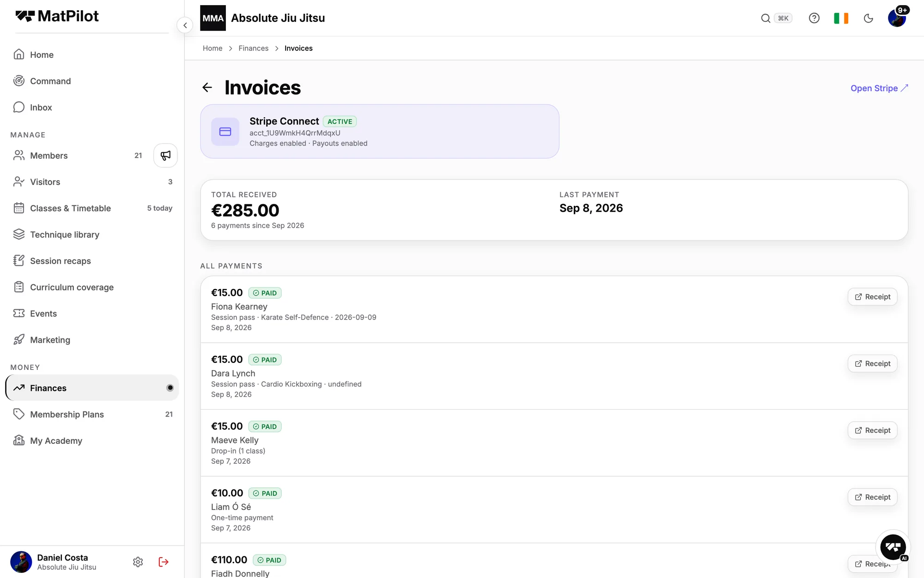The width and height of the screenshot is (924, 578).
Task: Open the MatPilot AI assistant bubble
Action: click(x=893, y=547)
